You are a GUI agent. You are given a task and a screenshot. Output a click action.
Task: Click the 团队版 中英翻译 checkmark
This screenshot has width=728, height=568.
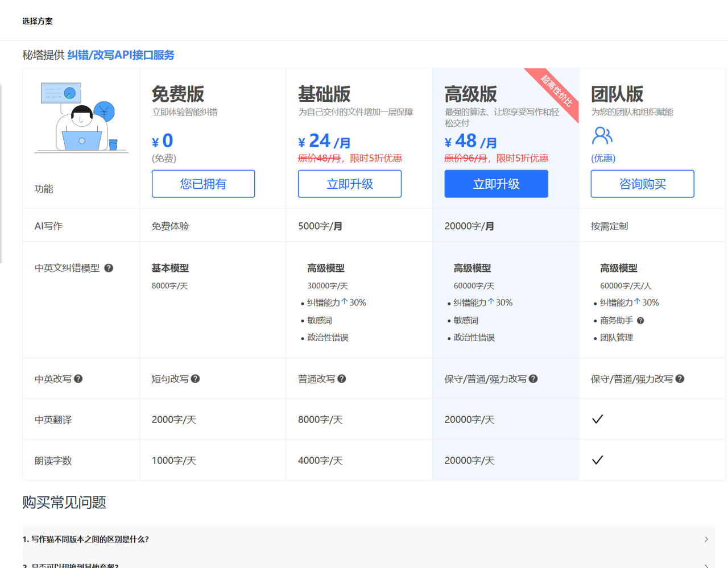[x=597, y=420]
